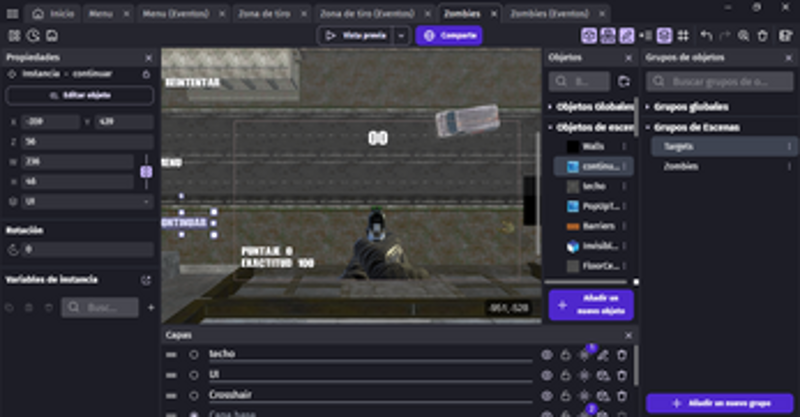Toggle lock on Crosshair layer
This screenshot has width=800, height=417.
tap(565, 396)
